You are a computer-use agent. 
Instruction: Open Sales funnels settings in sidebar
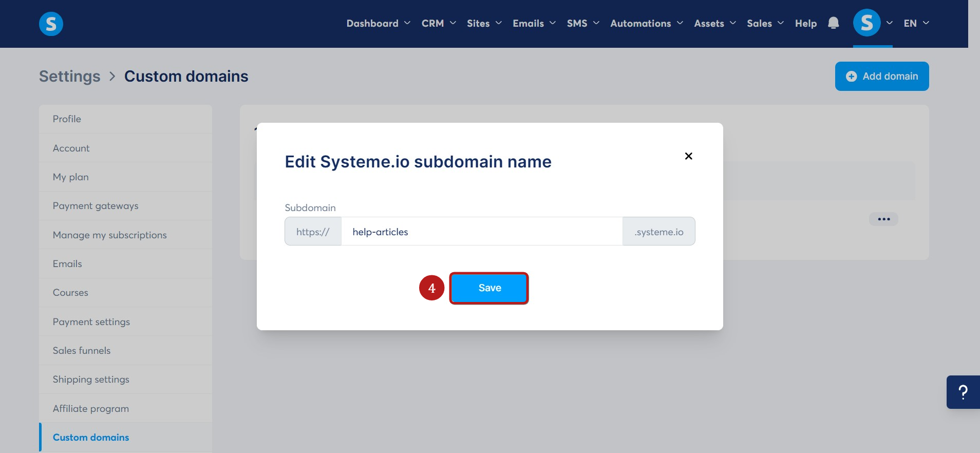coord(125,350)
